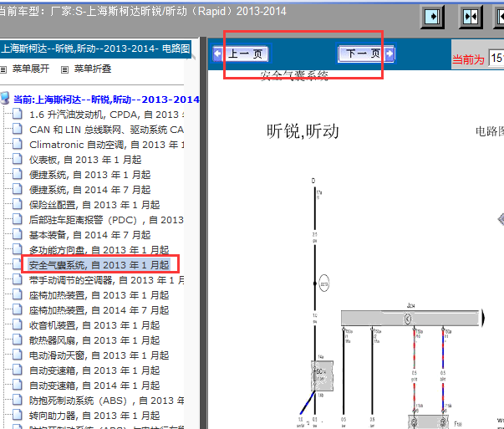Open 收音机装置, 自 2013 年 1 月起
This screenshot has height=429, width=504.
coord(94,325)
